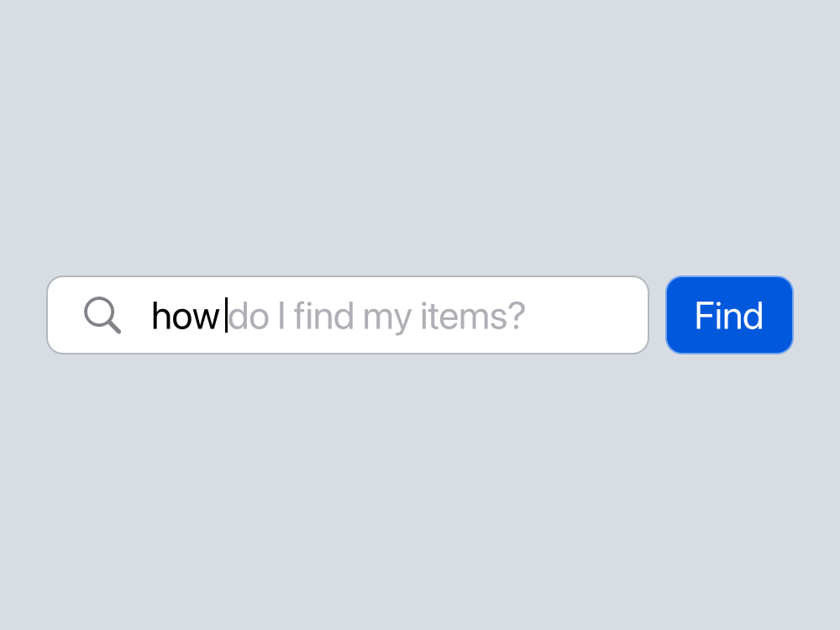Click the blue Find button
The width and height of the screenshot is (840, 630).
[x=729, y=315]
